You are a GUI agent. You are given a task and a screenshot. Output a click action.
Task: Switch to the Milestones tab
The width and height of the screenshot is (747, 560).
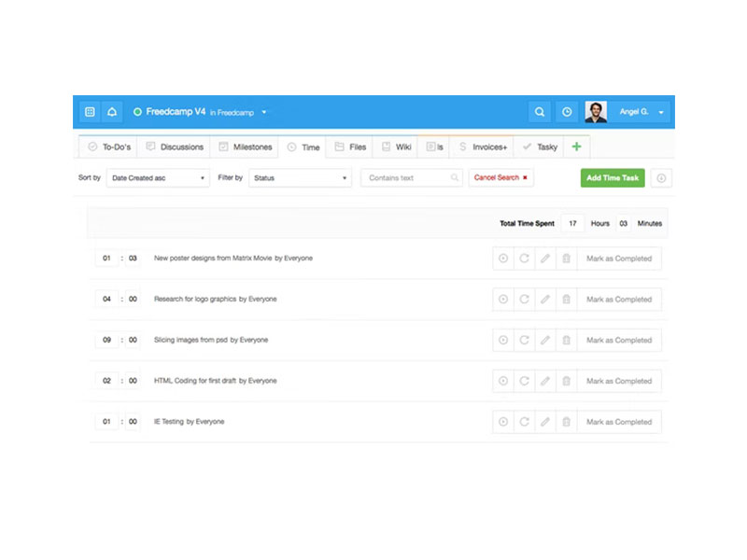pos(245,147)
